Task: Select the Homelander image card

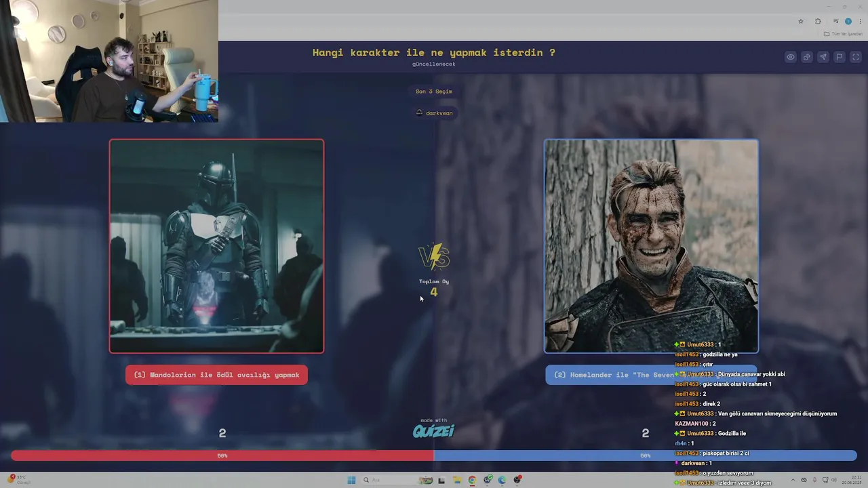Action: 651,246
